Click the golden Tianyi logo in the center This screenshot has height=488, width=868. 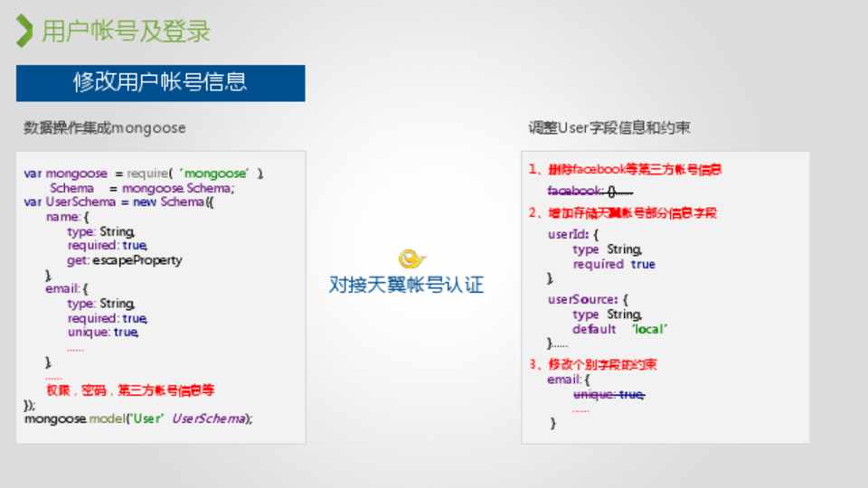click(412, 259)
